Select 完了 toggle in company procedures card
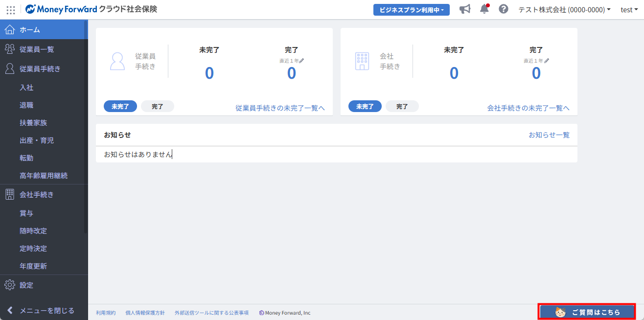 [x=402, y=106]
